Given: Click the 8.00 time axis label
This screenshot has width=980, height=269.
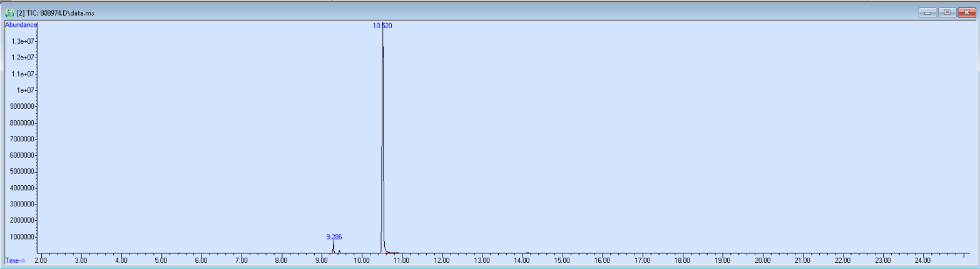Looking at the screenshot, I should click(282, 260).
